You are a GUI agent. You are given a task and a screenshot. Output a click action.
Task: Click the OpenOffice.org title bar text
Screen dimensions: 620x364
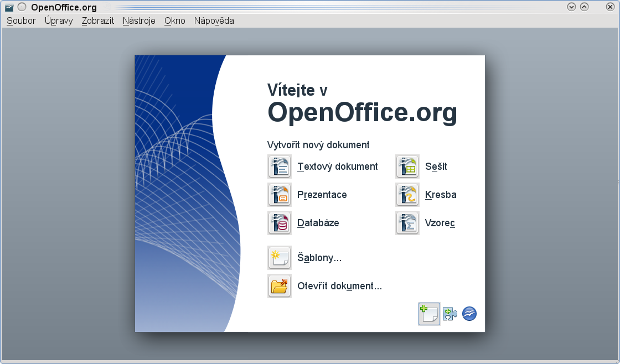point(64,7)
